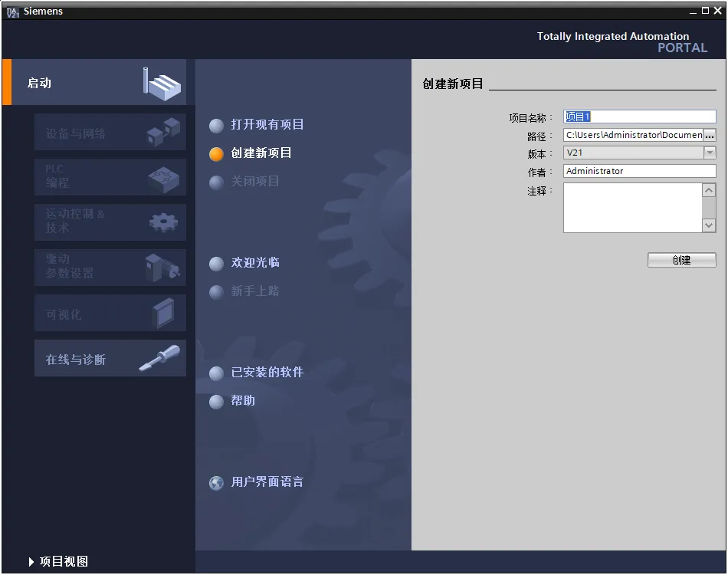Click comment box scroll up arrow

709,190
